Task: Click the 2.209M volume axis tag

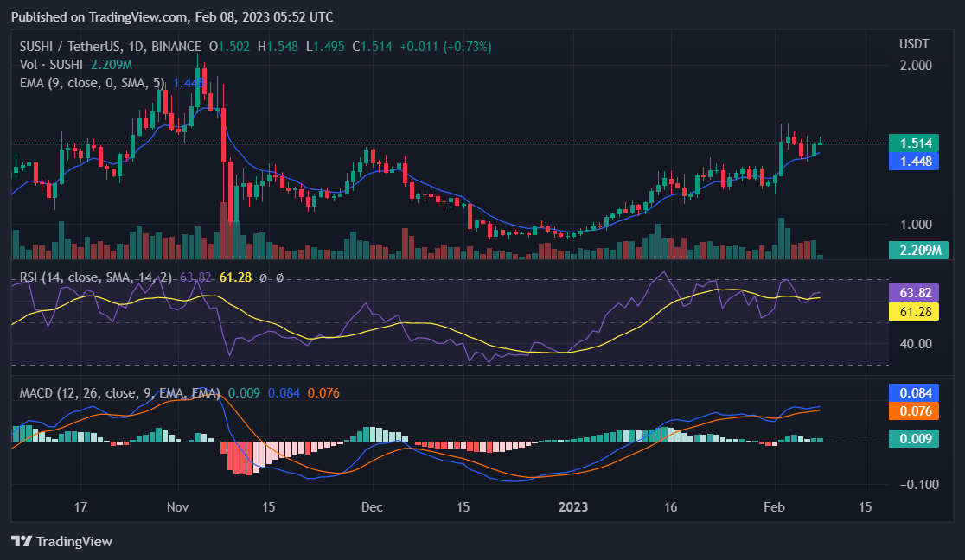Action: (x=919, y=250)
